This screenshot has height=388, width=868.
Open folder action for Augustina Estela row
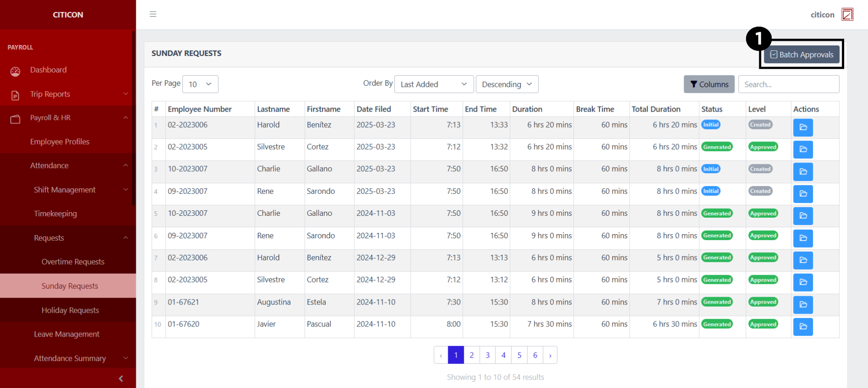pyautogui.click(x=803, y=304)
